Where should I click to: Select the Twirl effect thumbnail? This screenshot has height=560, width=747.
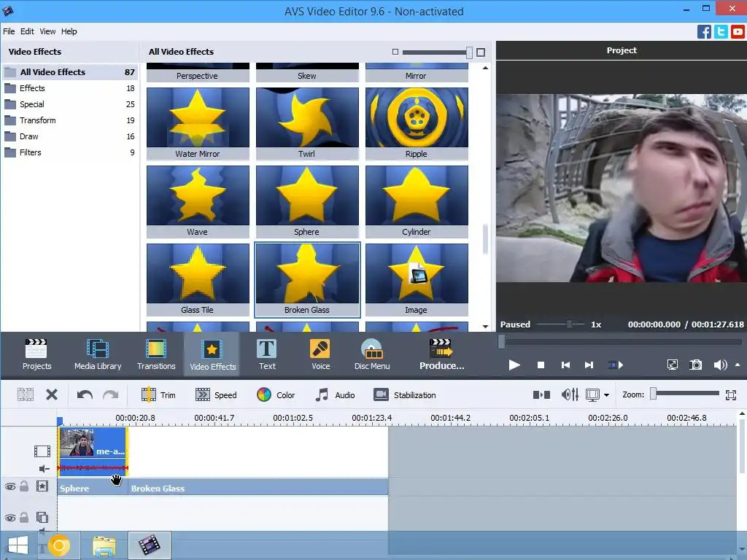tap(307, 123)
